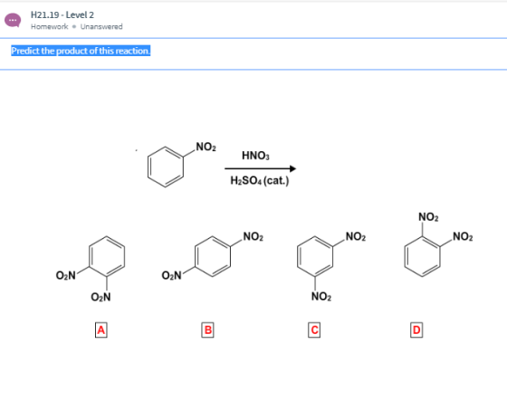Image resolution: width=507 pixels, height=420 pixels.
Task: Select answer box D
Action: [416, 329]
